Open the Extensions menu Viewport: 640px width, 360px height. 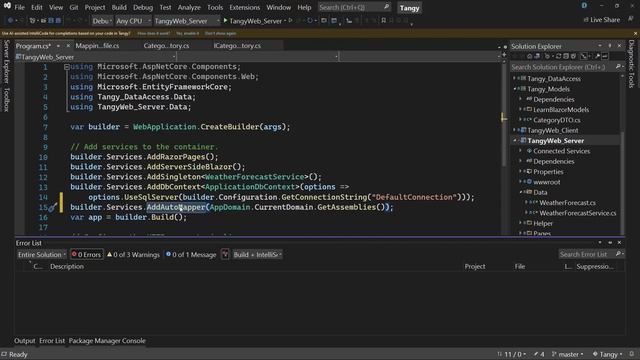click(244, 7)
